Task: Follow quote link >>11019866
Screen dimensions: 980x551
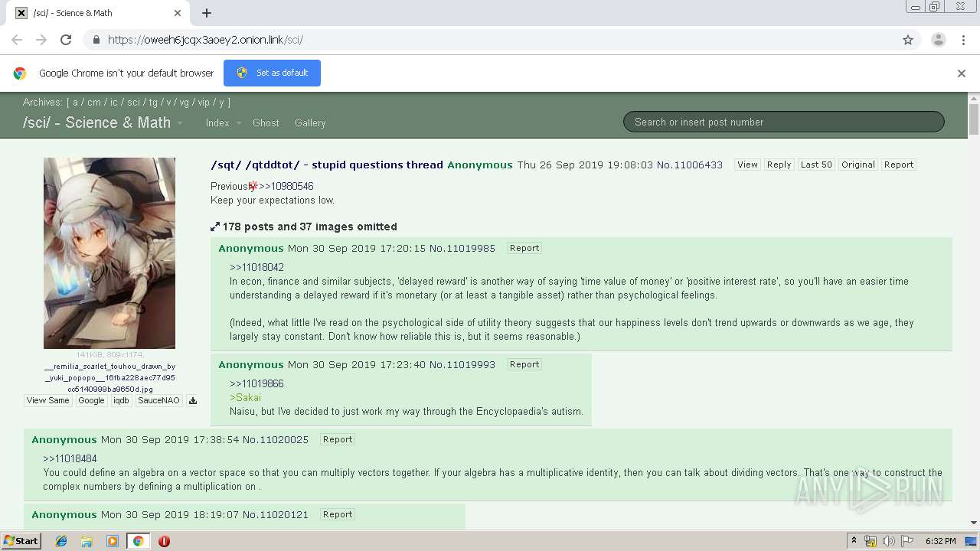Action: [256, 383]
